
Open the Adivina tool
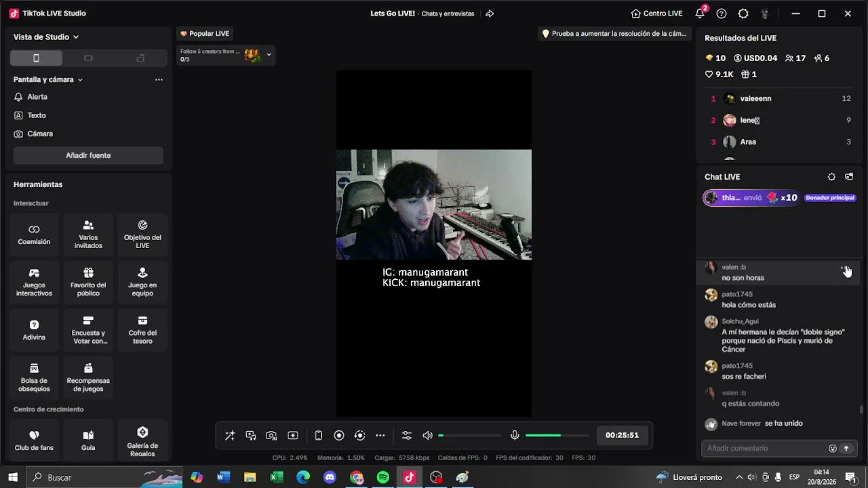34,330
